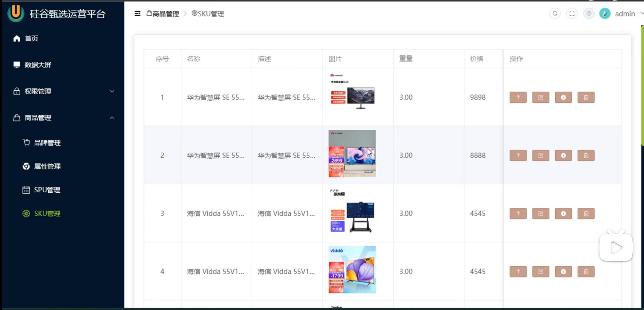The width and height of the screenshot is (644, 310).
Task: Click price cell 9898
Action: tap(478, 97)
